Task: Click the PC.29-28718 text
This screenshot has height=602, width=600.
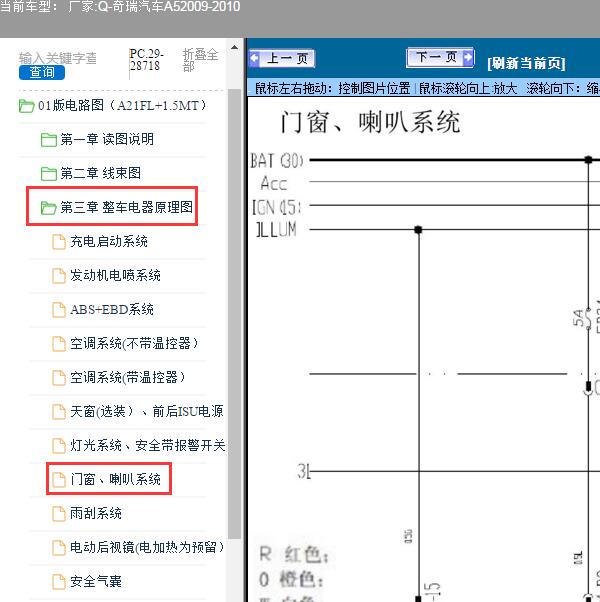Action: [146, 60]
